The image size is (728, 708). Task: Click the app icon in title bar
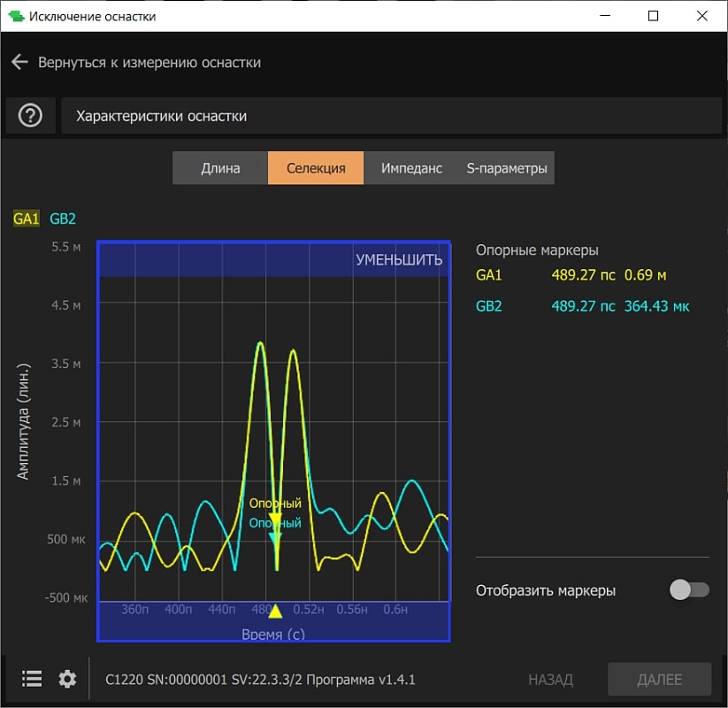15,16
